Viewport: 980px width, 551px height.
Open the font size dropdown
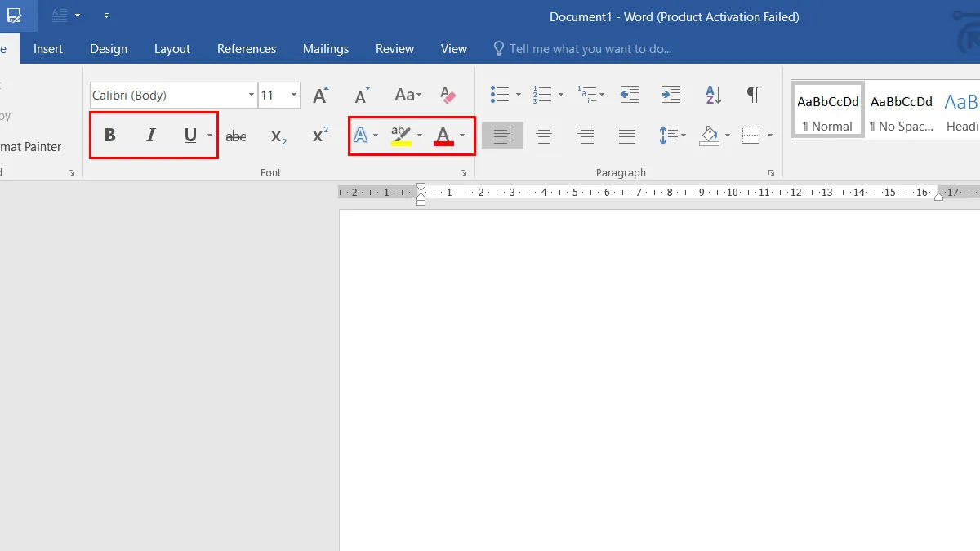[x=294, y=96]
